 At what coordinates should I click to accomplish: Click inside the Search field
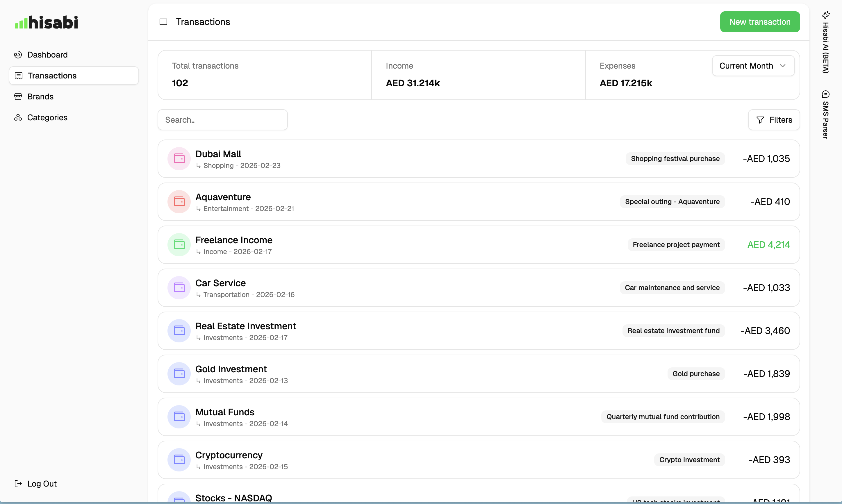coord(222,119)
